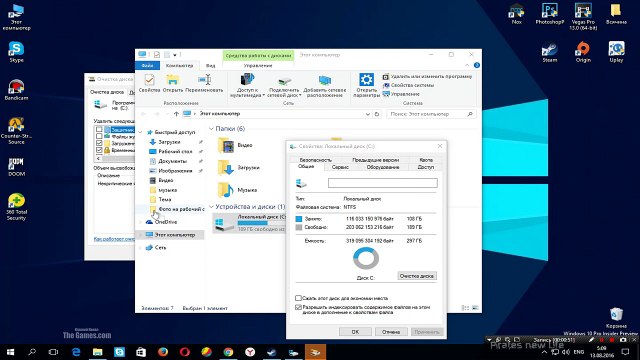Image resolution: width=640 pixels, height=360 pixels.
Task: Expand OneDrive tree node
Action: point(140,222)
